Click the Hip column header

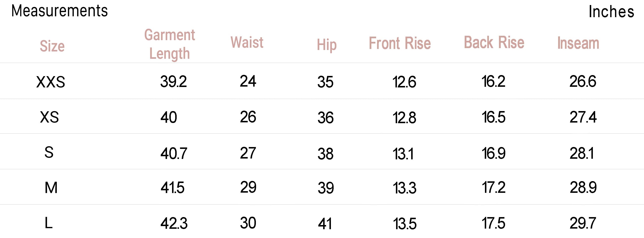[327, 45]
